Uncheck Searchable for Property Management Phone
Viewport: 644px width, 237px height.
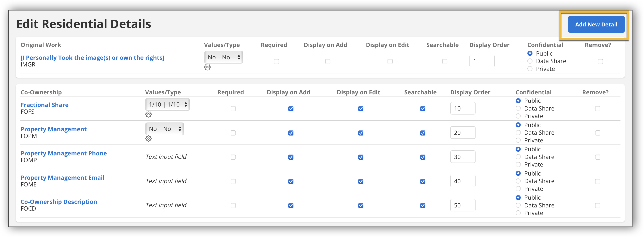[423, 157]
